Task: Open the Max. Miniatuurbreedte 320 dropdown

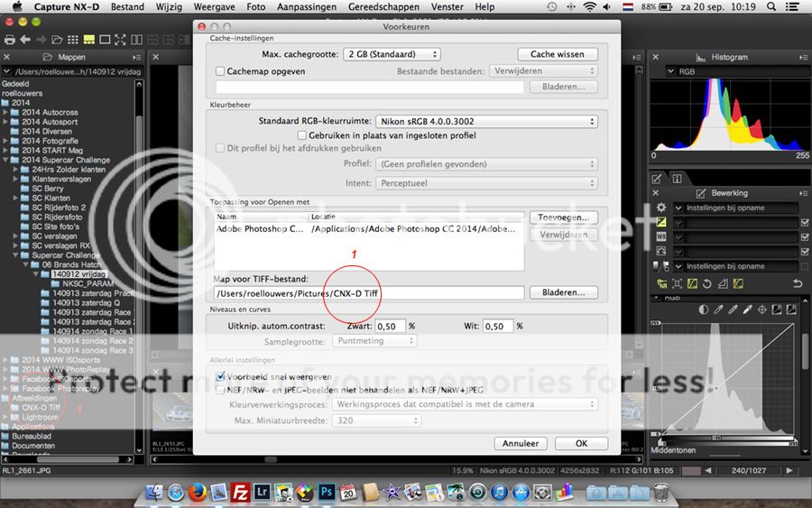Action: click(x=376, y=420)
